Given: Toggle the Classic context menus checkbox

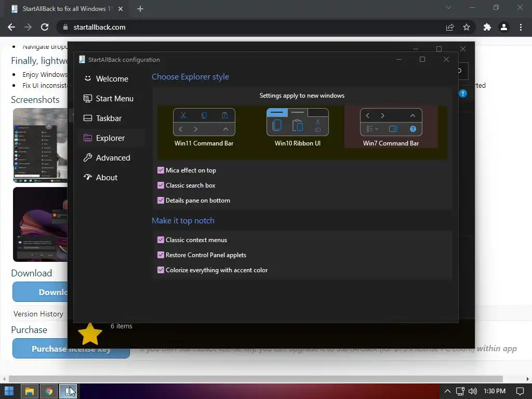Looking at the screenshot, I should coord(161,240).
